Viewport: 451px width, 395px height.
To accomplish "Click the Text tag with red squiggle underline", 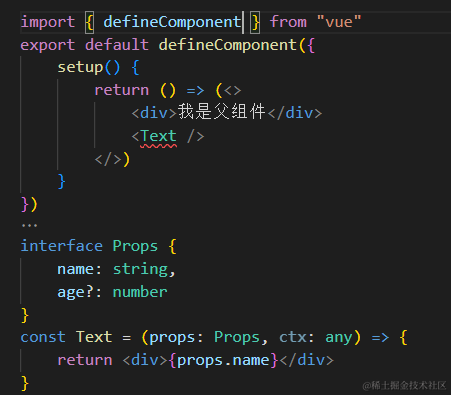I will [x=158, y=136].
